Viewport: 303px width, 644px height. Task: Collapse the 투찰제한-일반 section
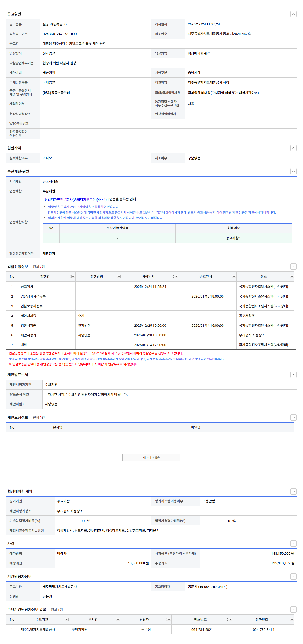pos(293,171)
